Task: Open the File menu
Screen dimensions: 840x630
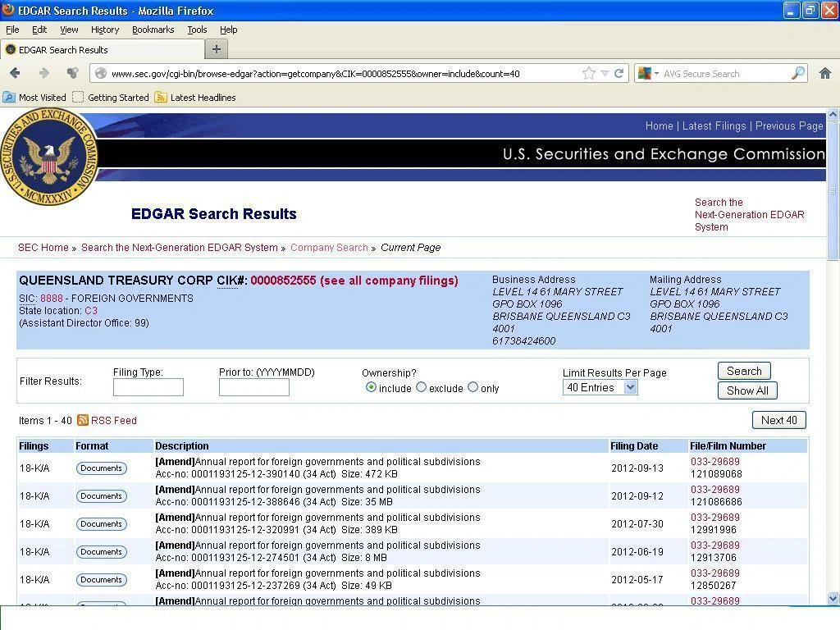Action: pyautogui.click(x=12, y=30)
